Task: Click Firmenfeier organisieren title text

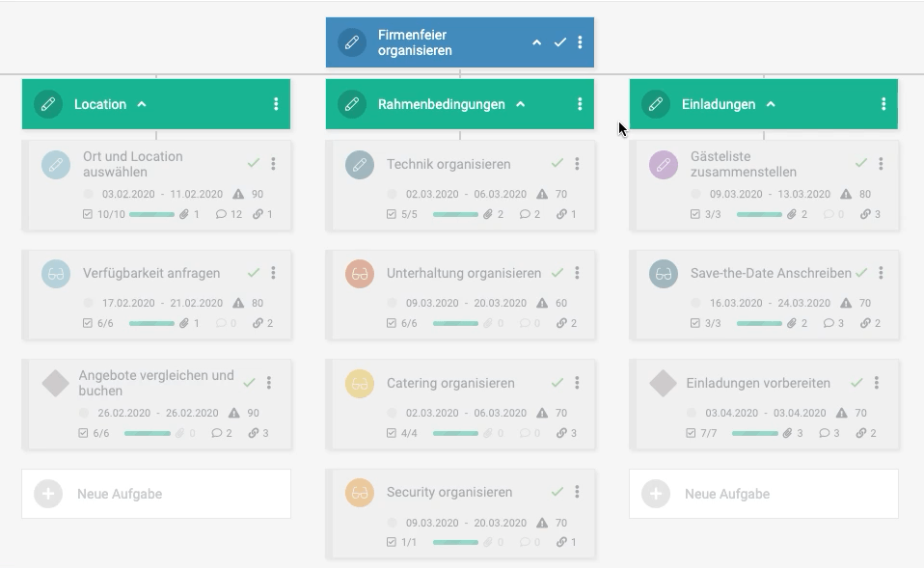Action: 415,42
